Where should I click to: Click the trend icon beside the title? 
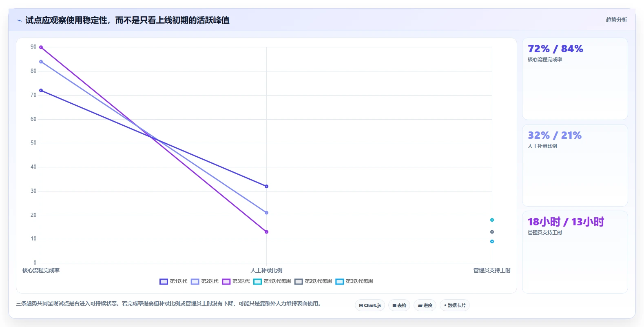tap(19, 20)
